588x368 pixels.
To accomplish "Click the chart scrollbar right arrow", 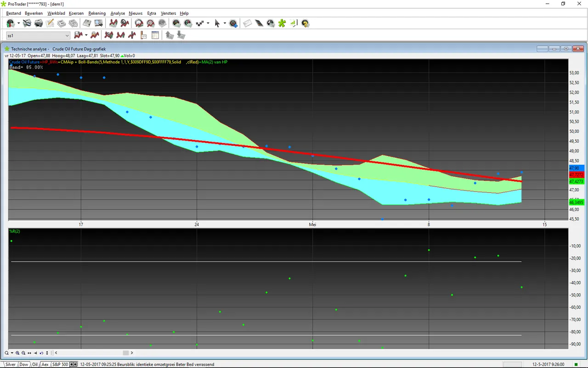I will click(x=132, y=353).
